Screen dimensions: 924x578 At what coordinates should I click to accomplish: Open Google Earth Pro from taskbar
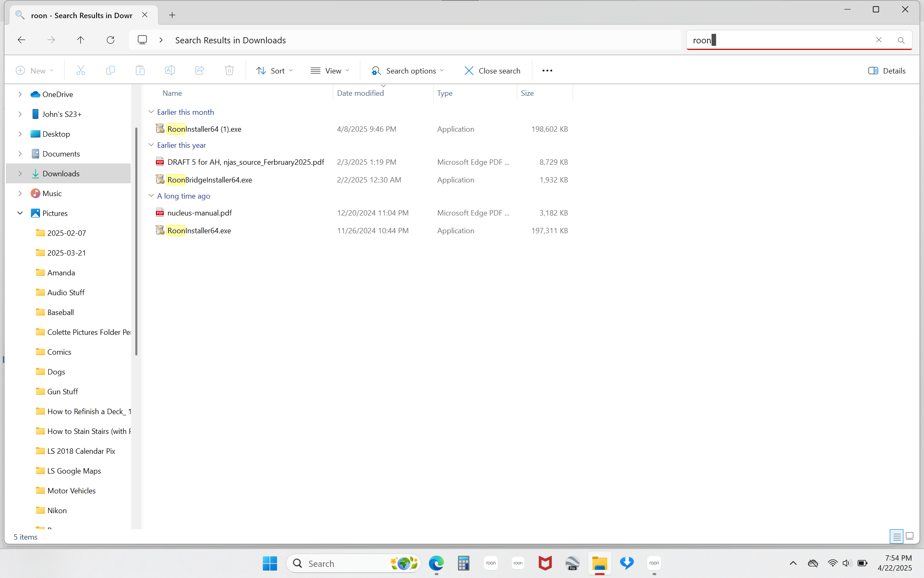click(572, 563)
